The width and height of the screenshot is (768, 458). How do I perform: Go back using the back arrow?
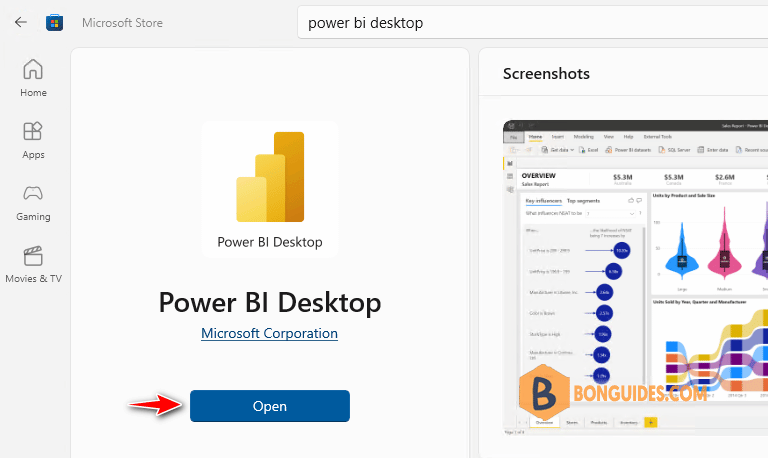tap(21, 22)
